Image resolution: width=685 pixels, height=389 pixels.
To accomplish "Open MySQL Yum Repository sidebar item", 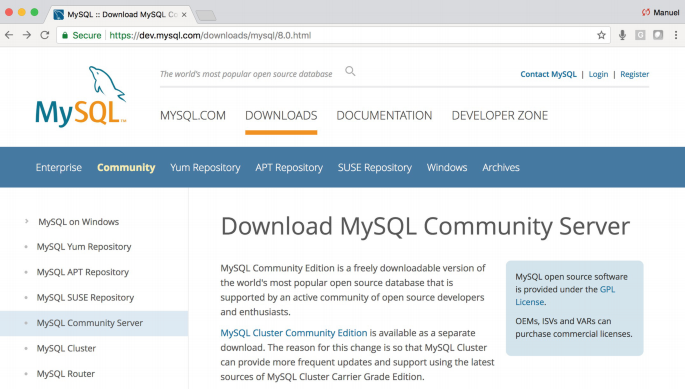I will click(84, 247).
